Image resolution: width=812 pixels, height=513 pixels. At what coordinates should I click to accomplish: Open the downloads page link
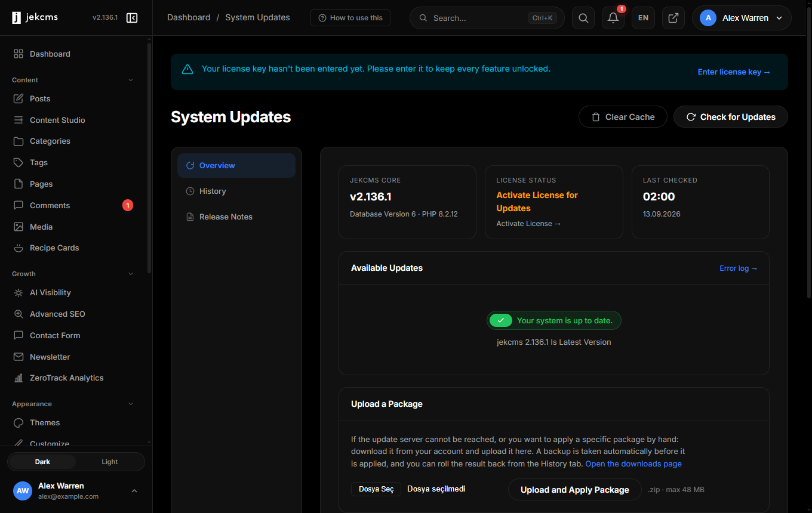point(633,463)
